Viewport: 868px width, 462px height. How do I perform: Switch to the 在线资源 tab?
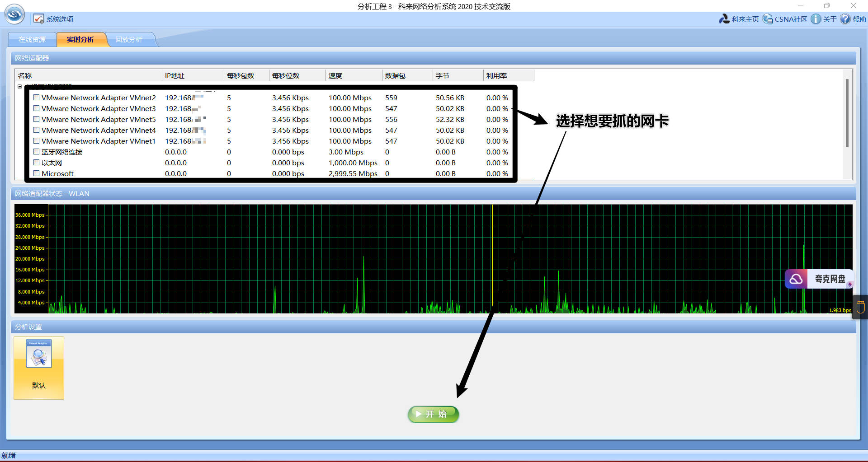[x=32, y=40]
